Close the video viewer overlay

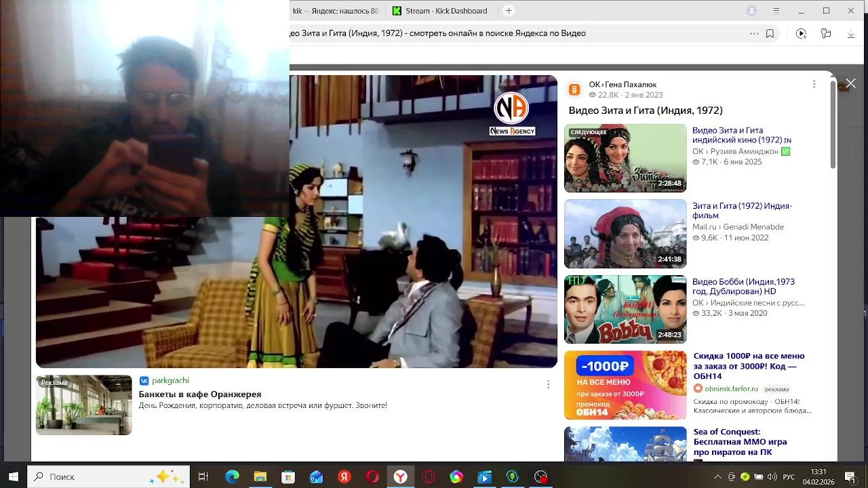(x=850, y=83)
